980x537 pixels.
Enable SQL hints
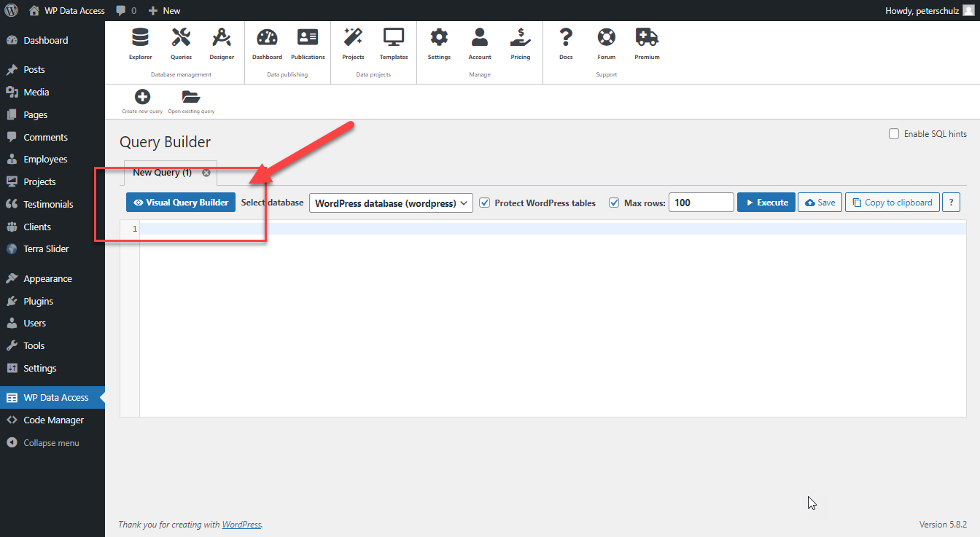[893, 133]
